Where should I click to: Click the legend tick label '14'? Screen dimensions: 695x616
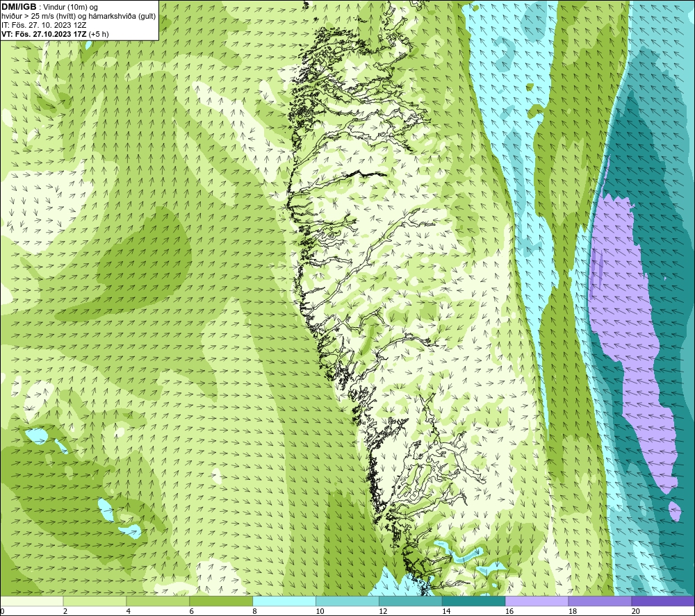(446, 612)
